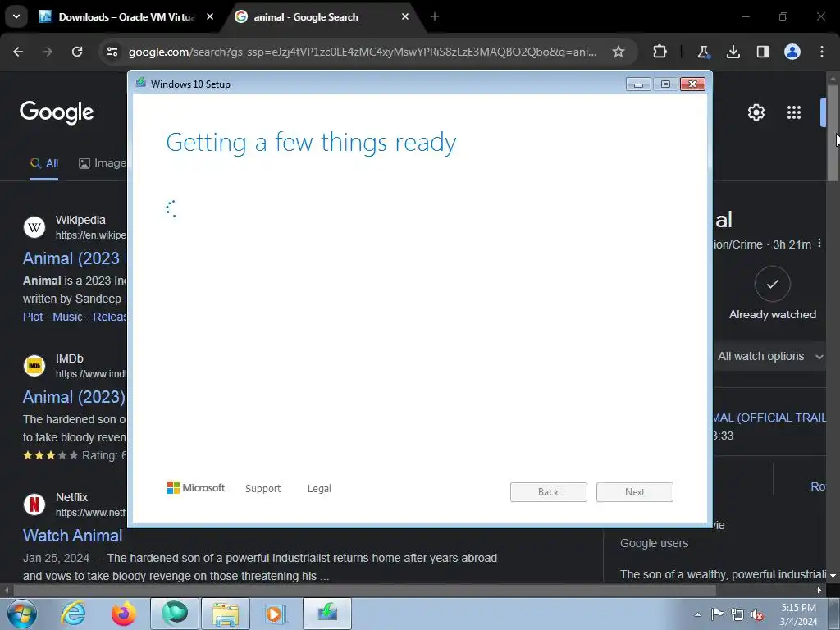This screenshot has height=630, width=840.
Task: Open Windows Explorer folder on taskbar
Action: pyautogui.click(x=226, y=614)
